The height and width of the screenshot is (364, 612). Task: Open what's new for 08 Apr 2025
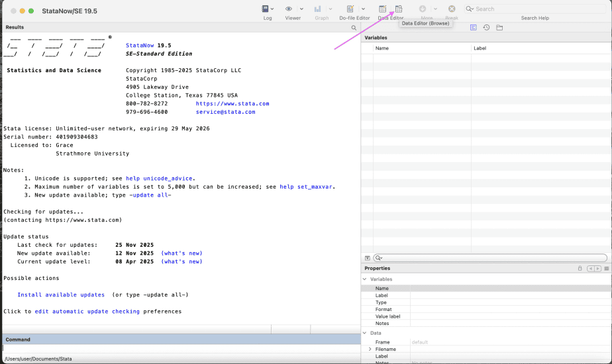coord(181,262)
